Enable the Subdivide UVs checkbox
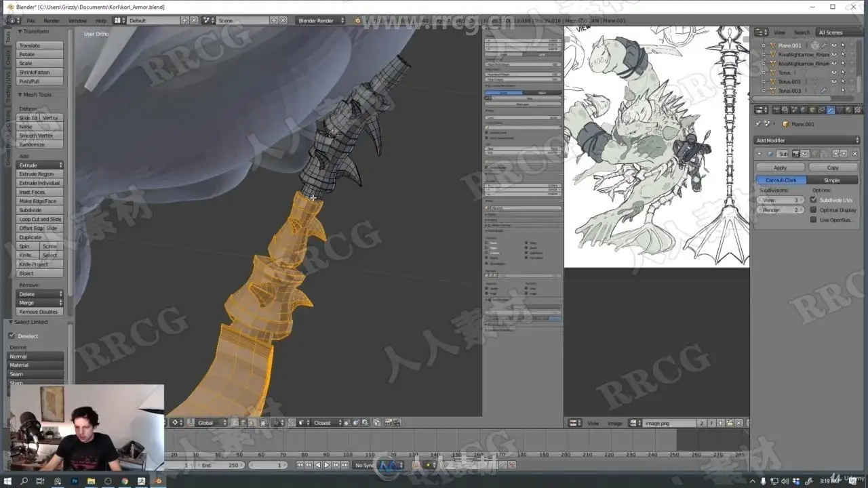The image size is (868, 488). (813, 200)
